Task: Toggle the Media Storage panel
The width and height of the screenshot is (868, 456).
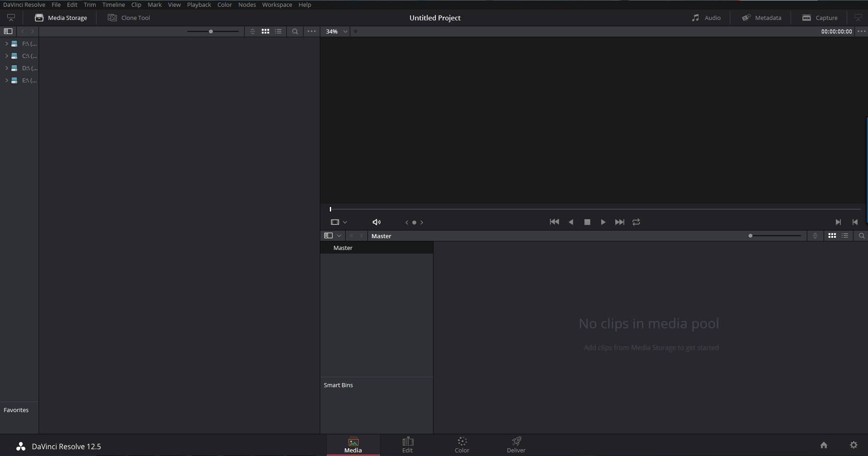Action: (61, 18)
